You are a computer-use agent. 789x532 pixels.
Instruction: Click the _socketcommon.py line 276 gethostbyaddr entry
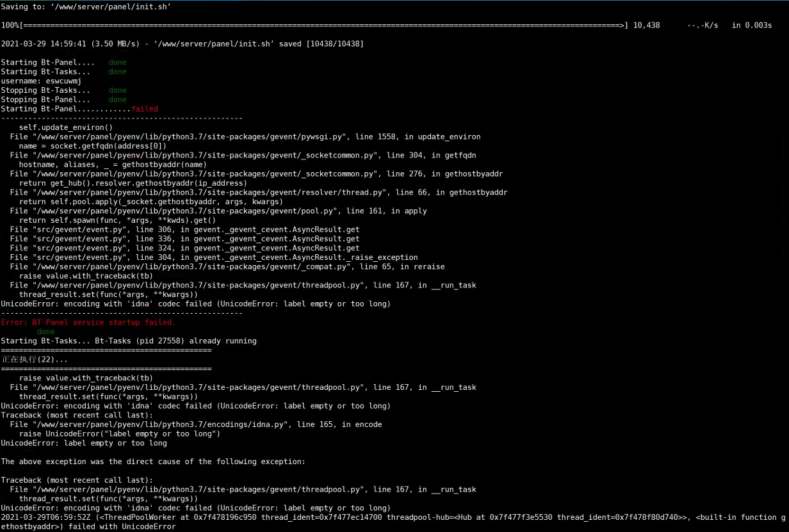tap(257, 174)
